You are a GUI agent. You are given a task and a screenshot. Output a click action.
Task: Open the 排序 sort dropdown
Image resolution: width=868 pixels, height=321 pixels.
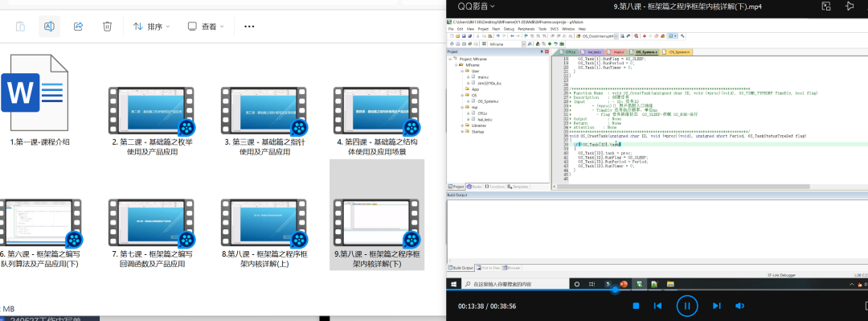[152, 26]
